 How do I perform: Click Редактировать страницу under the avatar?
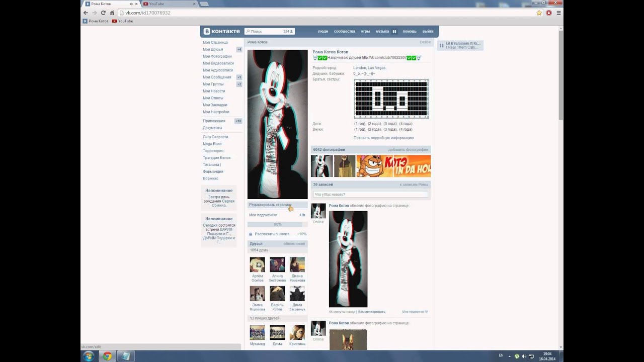click(277, 205)
